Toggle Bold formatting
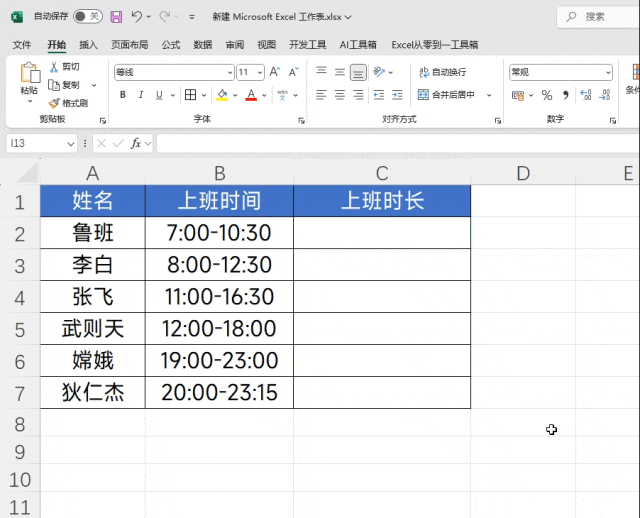 (x=122, y=95)
